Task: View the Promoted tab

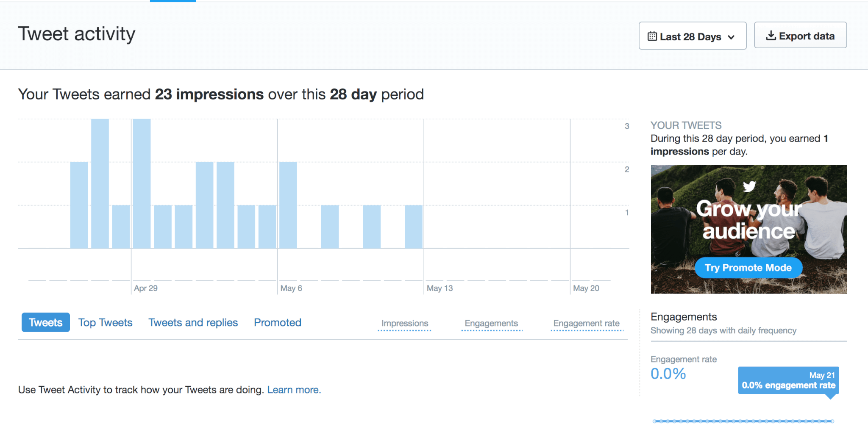Action: pos(277,322)
